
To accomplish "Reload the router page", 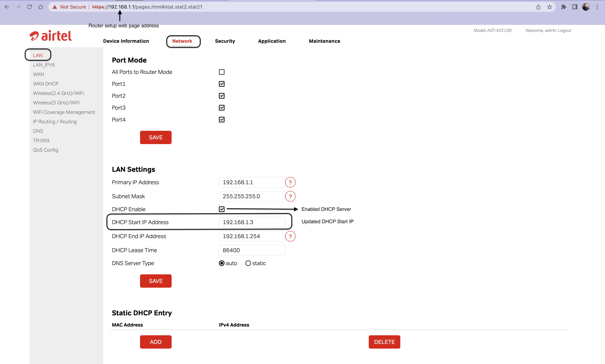I will [x=29, y=7].
